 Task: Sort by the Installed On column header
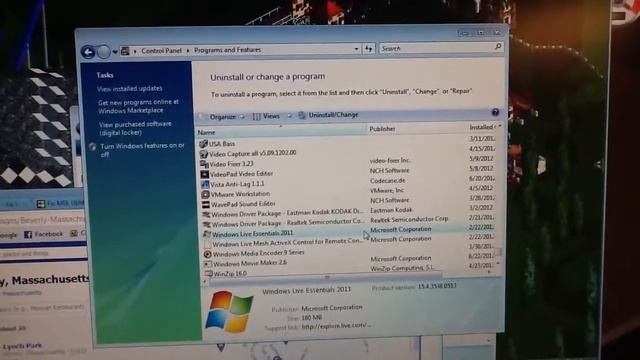[x=483, y=127]
